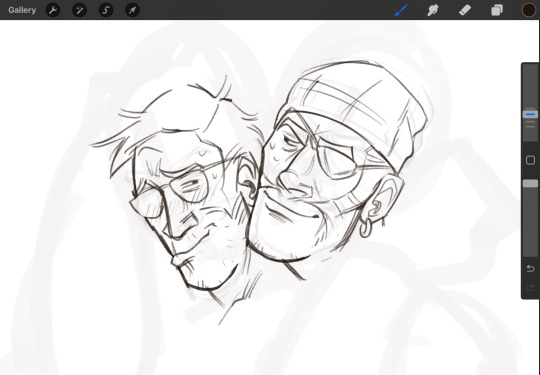Tap the hoop earring on the canvas
540x375 pixels.
click(x=366, y=229)
